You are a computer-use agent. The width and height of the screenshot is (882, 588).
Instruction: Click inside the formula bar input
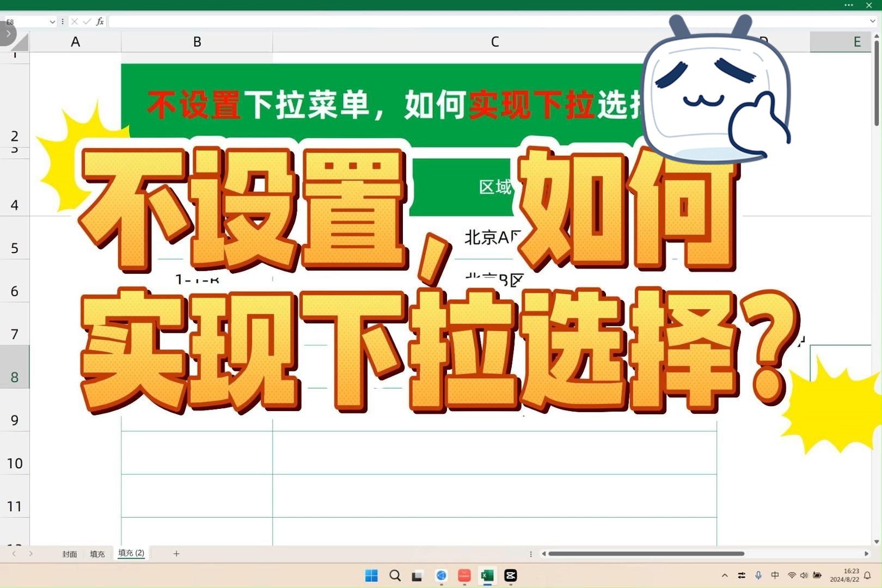pyautogui.click(x=487, y=22)
